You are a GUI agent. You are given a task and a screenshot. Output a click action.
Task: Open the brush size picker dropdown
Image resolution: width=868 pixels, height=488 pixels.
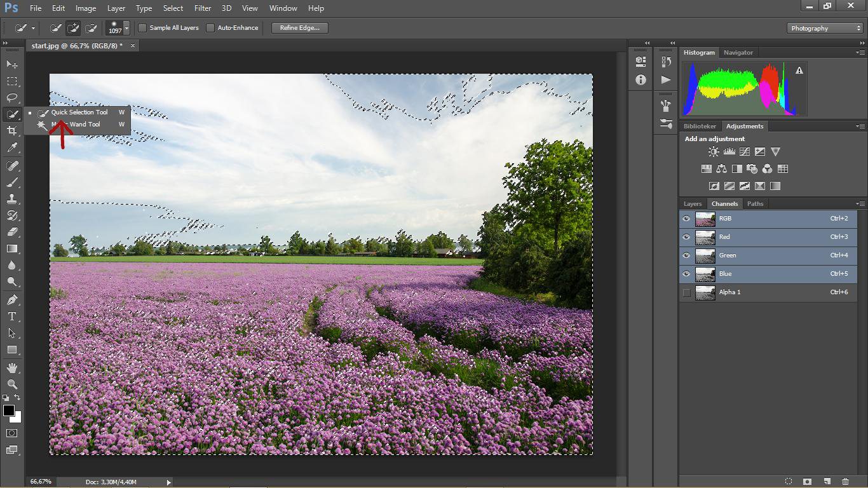click(126, 28)
